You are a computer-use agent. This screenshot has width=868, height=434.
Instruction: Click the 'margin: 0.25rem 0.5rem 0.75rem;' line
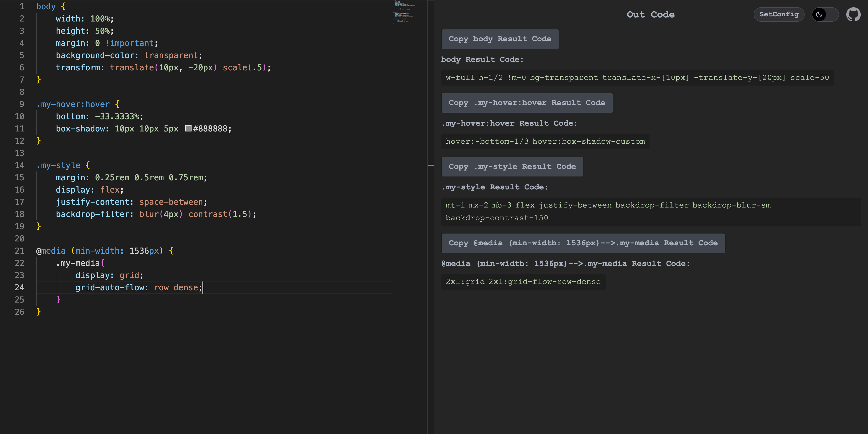click(131, 177)
